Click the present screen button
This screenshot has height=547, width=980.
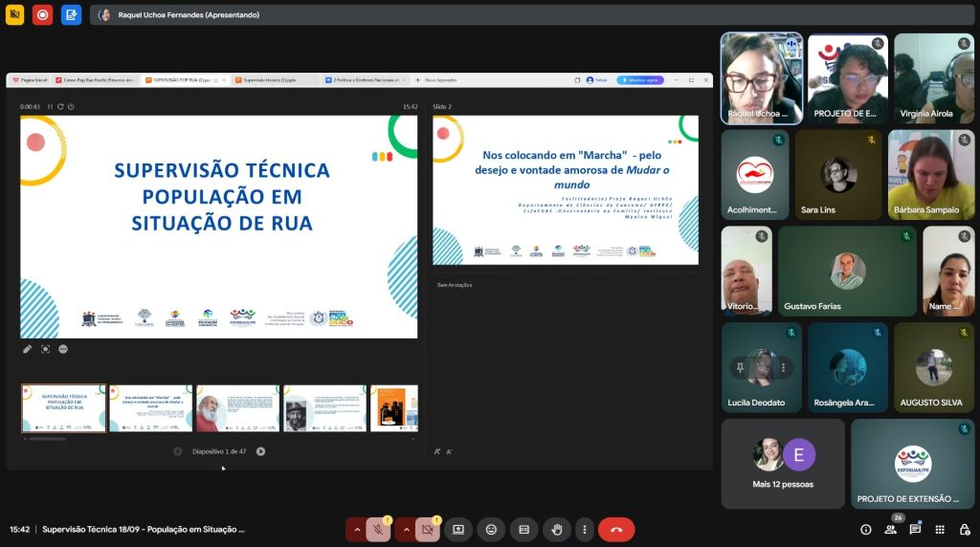pyautogui.click(x=458, y=530)
